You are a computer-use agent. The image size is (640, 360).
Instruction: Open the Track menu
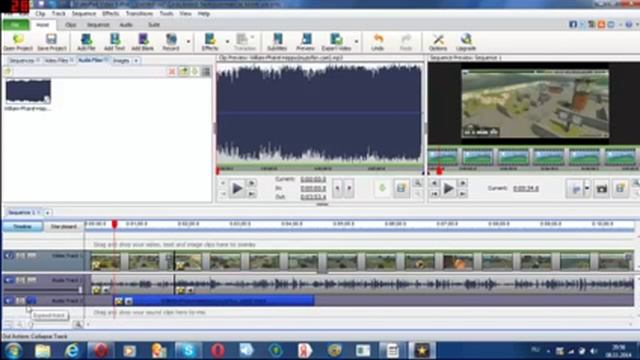pos(58,13)
